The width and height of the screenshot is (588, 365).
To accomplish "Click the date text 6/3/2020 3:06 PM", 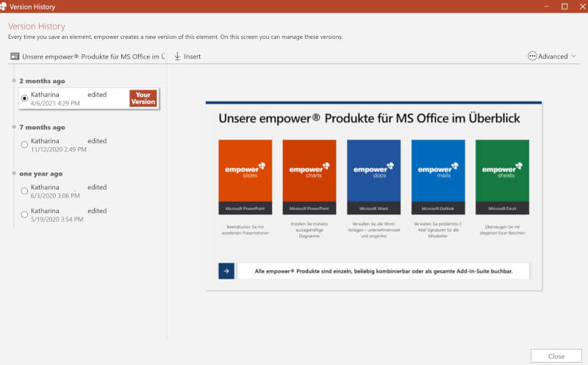I will [55, 195].
